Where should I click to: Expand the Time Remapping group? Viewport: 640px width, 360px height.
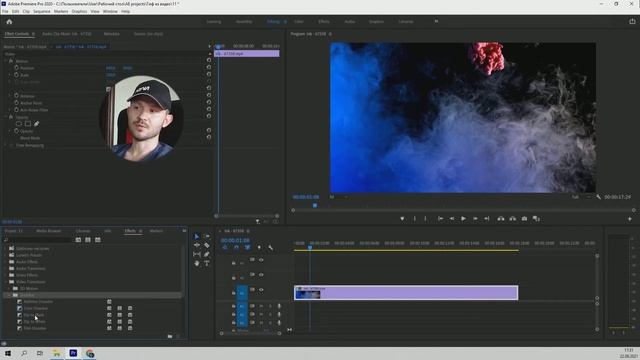(6, 145)
